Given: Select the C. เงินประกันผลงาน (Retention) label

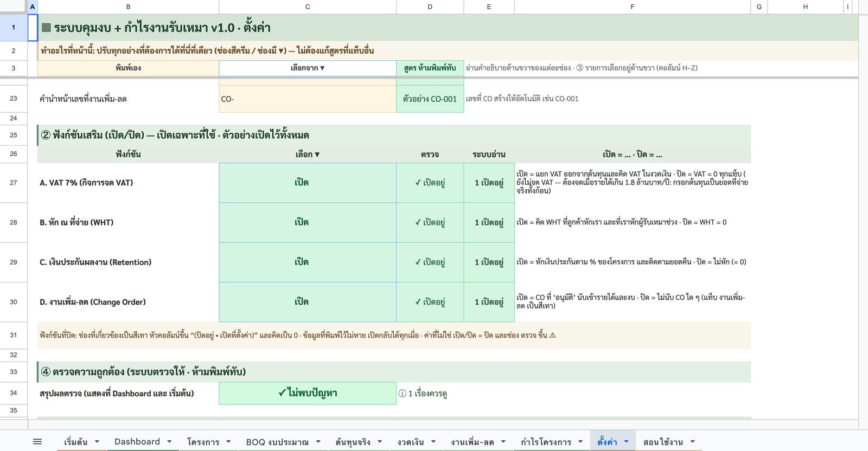Looking at the screenshot, I should [x=95, y=262].
